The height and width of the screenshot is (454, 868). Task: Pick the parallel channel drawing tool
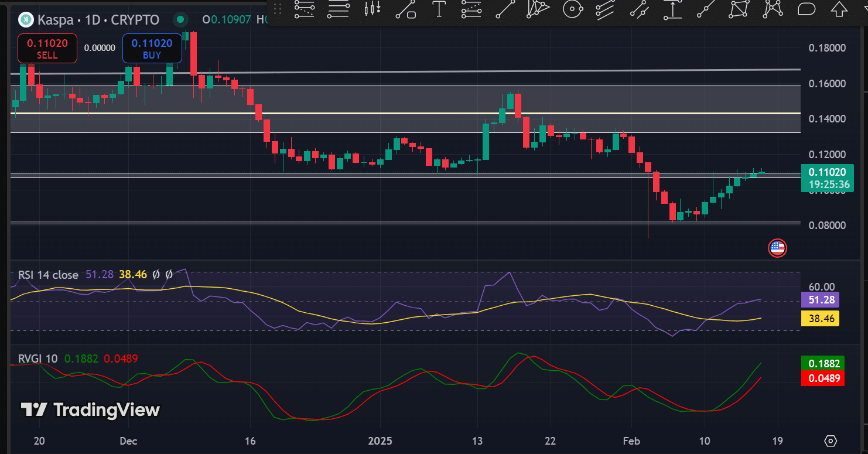(606, 8)
